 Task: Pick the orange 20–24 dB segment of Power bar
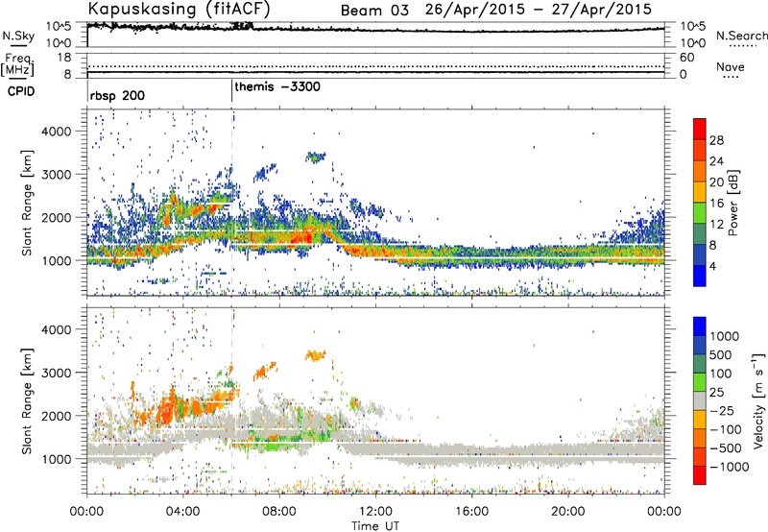[x=700, y=171]
